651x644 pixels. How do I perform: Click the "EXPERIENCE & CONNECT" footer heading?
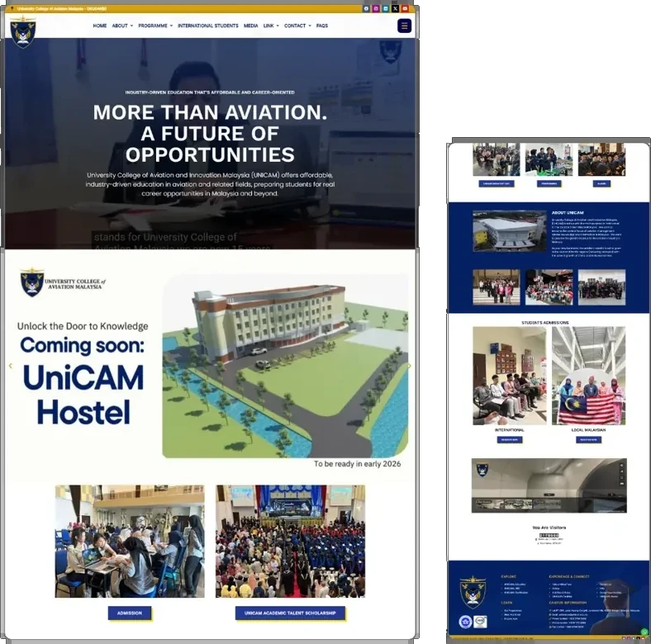coord(568,576)
